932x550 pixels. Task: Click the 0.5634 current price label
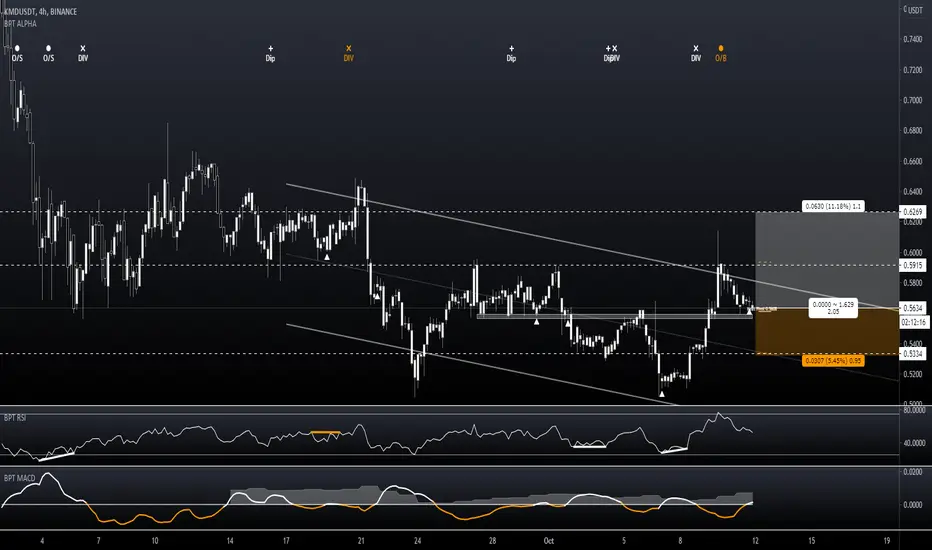pyautogui.click(x=913, y=308)
